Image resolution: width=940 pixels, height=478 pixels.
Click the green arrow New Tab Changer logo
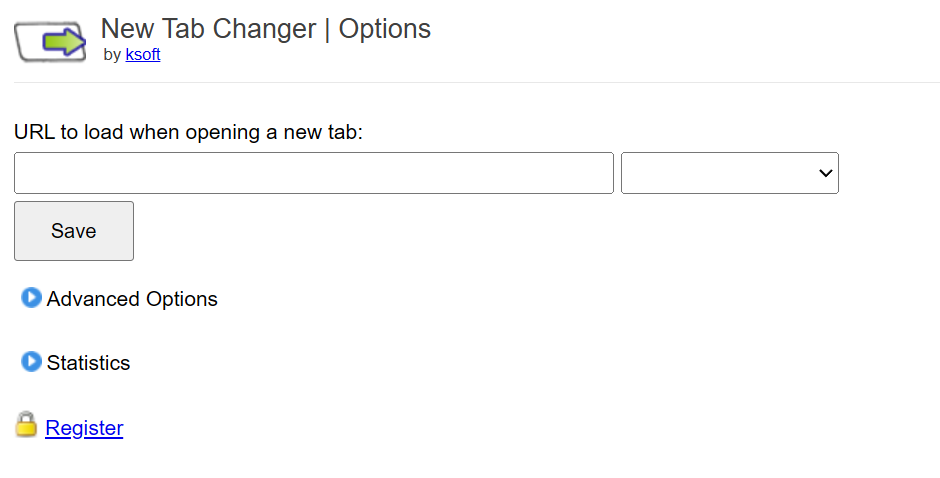tap(50, 42)
